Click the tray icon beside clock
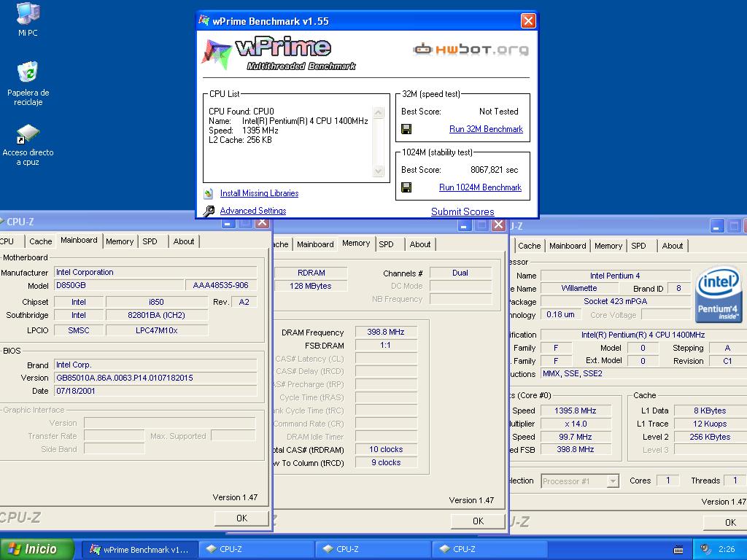747x560 pixels. pos(705,549)
